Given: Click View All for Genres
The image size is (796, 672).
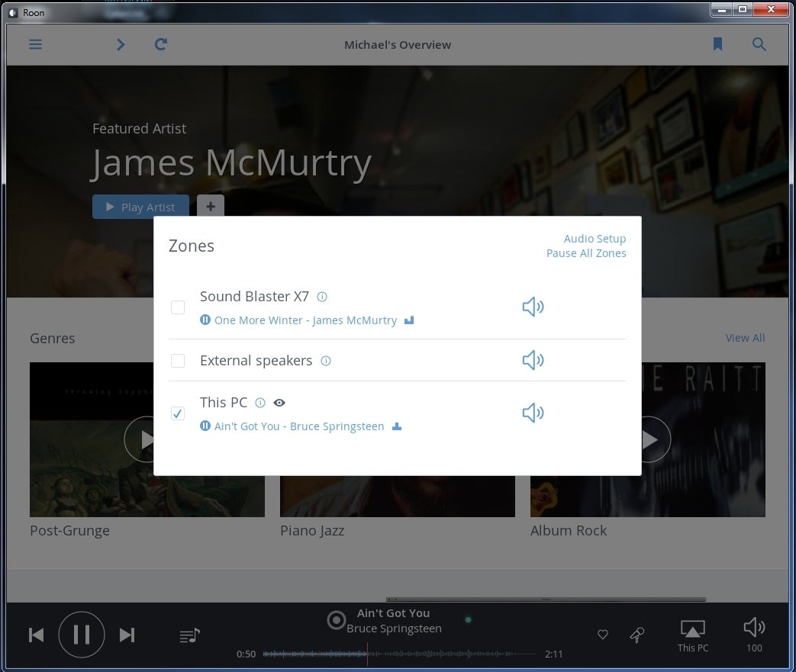Looking at the screenshot, I should point(745,338).
